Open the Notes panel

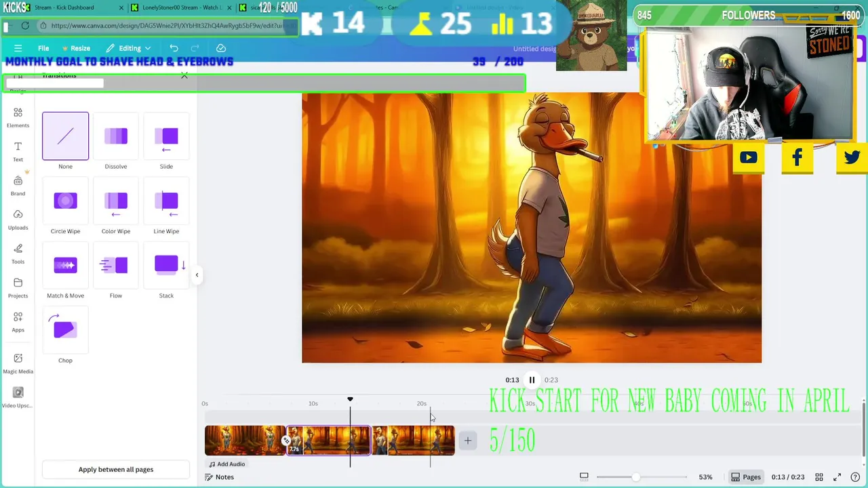(x=220, y=477)
